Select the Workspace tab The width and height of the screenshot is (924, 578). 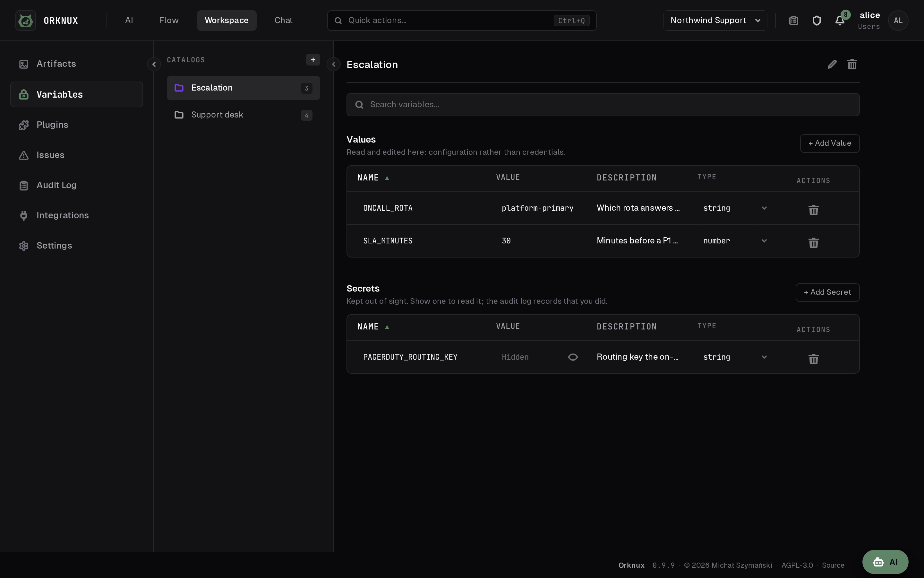pos(227,20)
